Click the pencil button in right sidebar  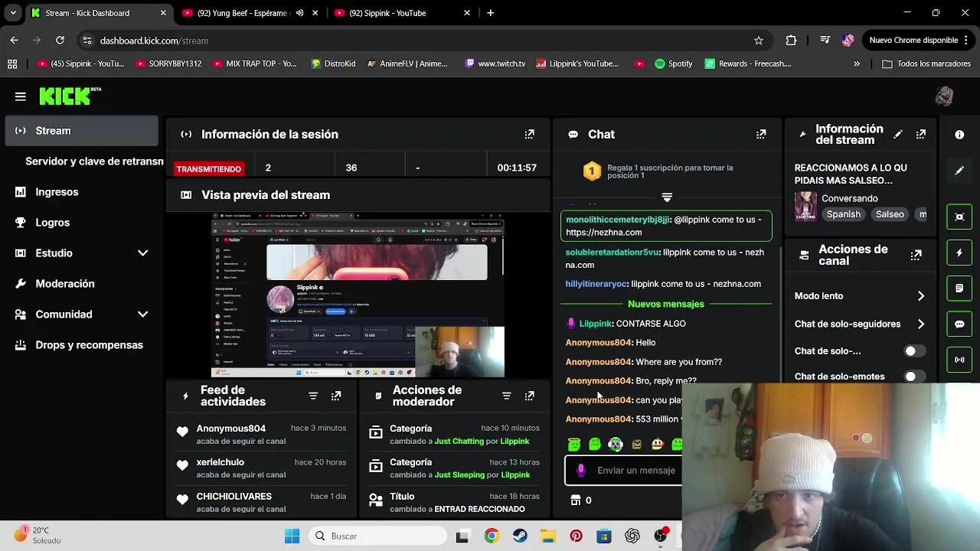tap(959, 171)
